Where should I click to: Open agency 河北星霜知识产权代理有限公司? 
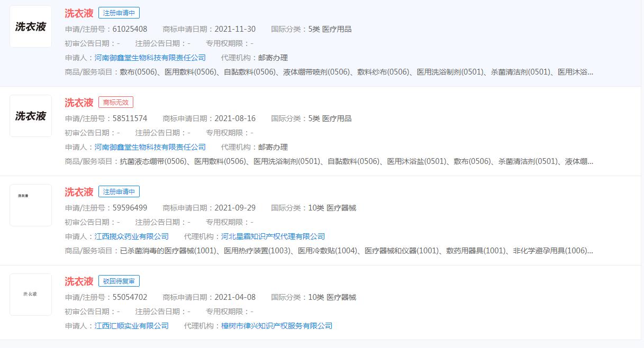[273, 236]
